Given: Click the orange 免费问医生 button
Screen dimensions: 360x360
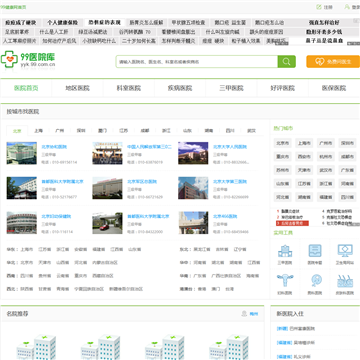Looking at the screenshot, I should (x=333, y=62).
